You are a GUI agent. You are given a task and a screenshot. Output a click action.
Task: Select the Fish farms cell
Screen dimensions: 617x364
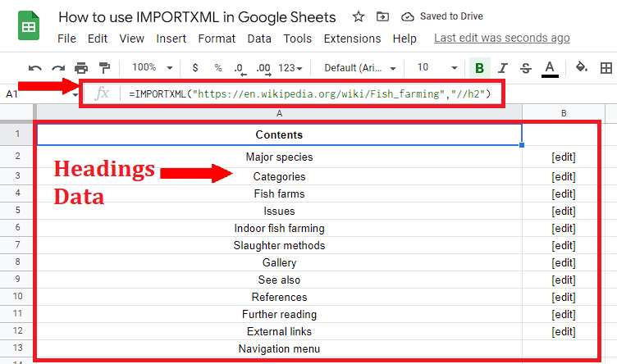point(279,193)
